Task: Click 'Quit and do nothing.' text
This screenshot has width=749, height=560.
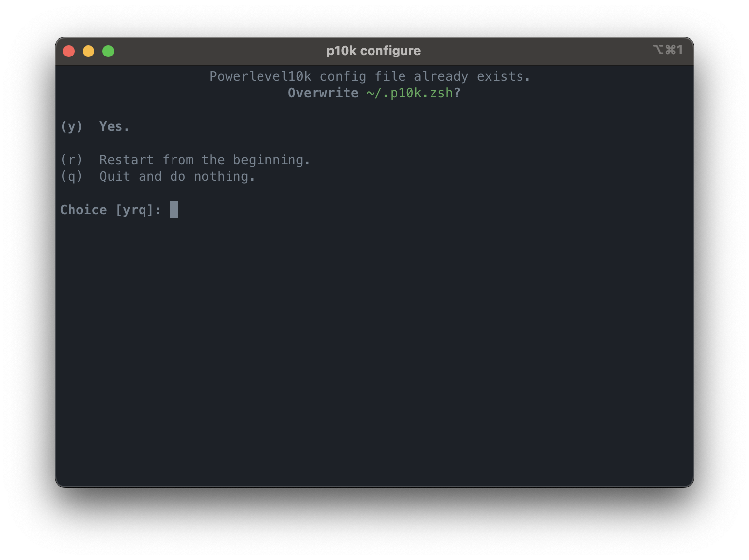Action: [177, 176]
